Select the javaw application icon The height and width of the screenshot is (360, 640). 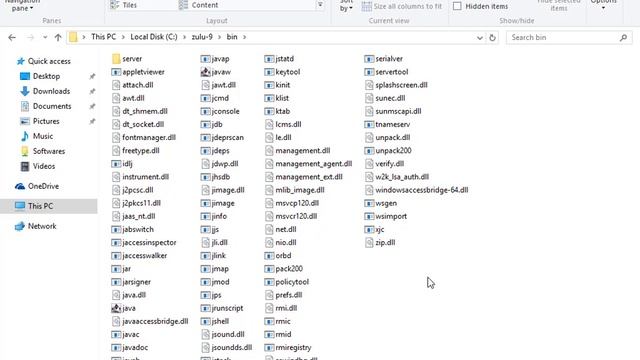pos(205,72)
